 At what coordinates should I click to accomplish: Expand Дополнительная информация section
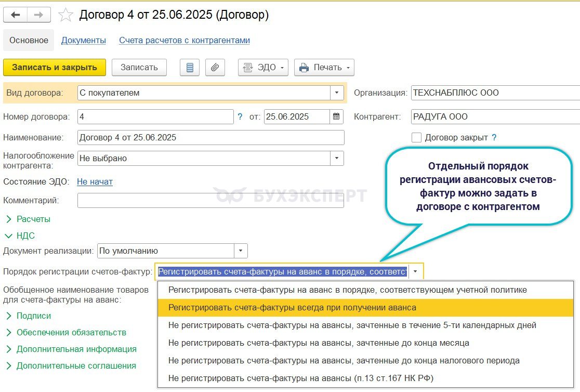pos(71,349)
